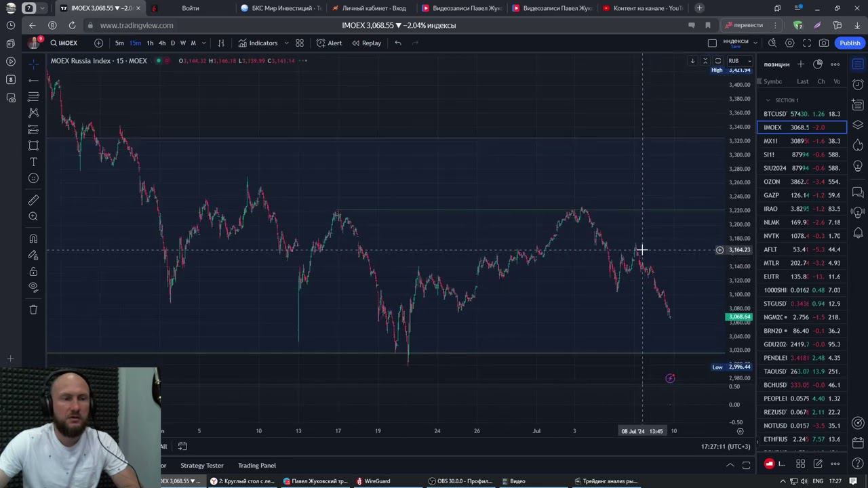Open the RUB currency dropdown

click(x=738, y=61)
